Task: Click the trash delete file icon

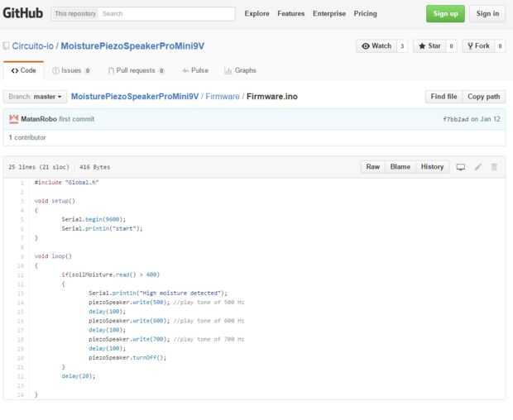Action: coord(495,167)
